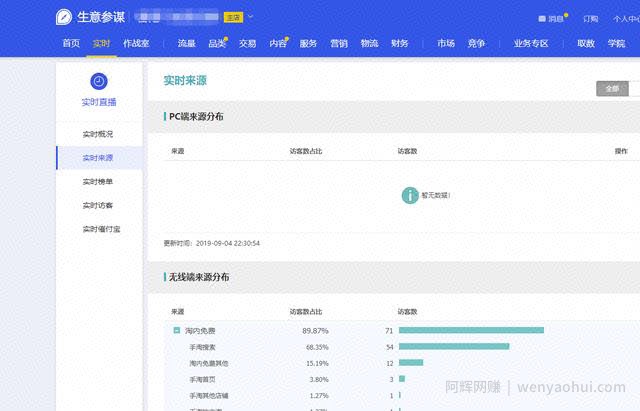This screenshot has height=411, width=640.
Task: Click the 主店 badge label
Action: tap(233, 17)
